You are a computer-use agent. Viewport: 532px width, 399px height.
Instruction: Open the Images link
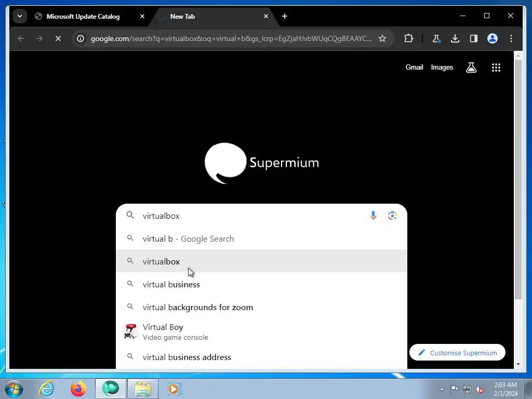(442, 67)
